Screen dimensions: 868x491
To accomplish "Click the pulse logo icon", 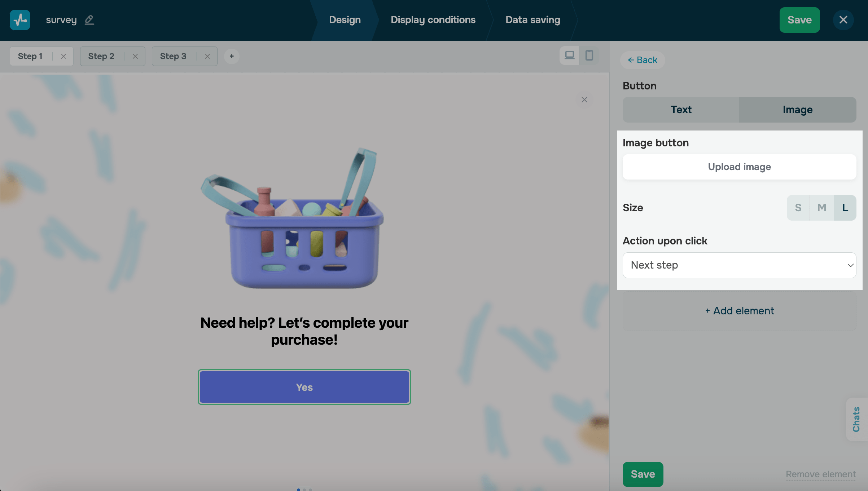I will pyautogui.click(x=20, y=20).
